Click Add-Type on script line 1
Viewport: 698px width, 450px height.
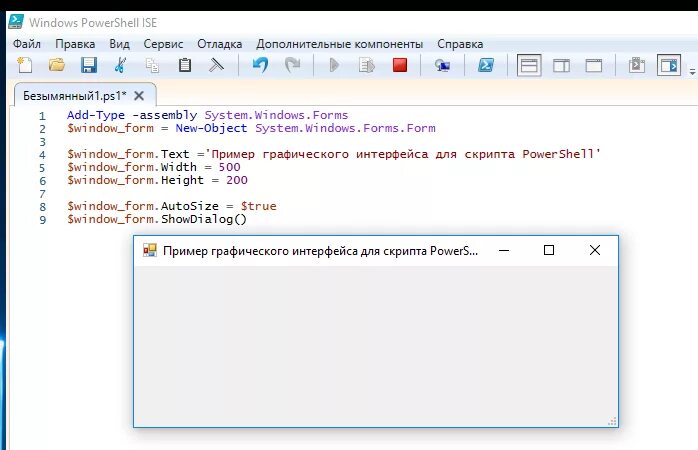click(x=96, y=115)
